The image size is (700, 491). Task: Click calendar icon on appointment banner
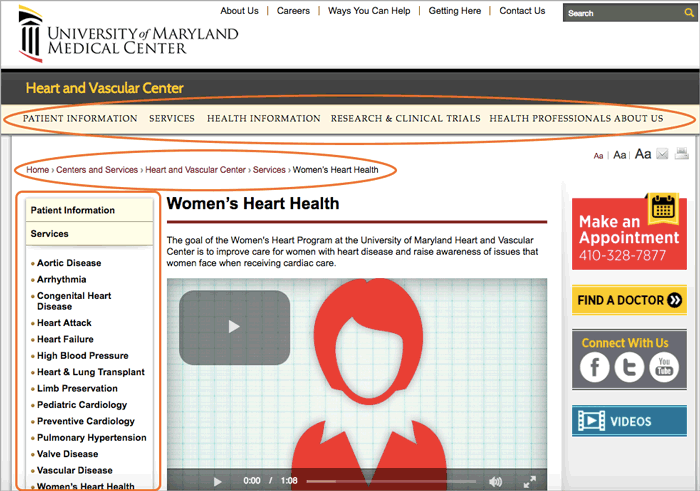point(663,208)
